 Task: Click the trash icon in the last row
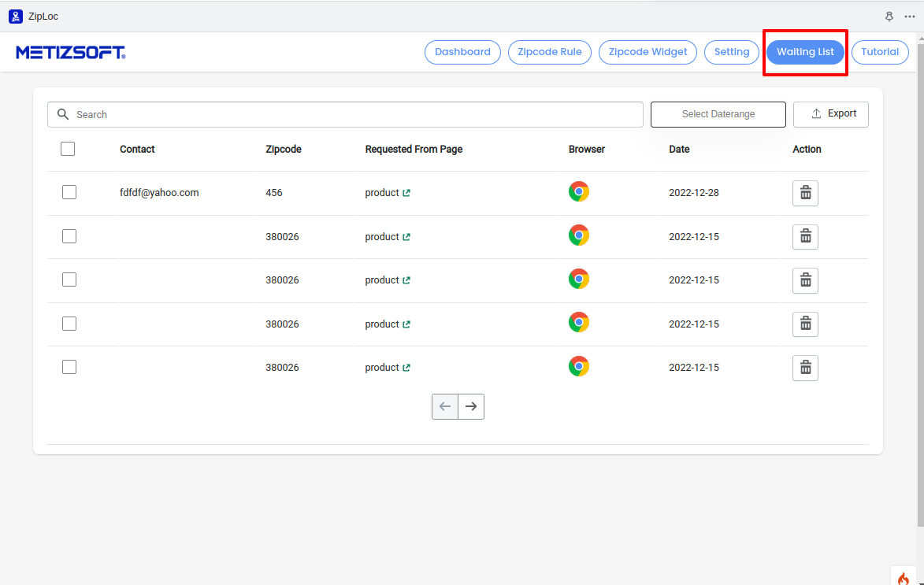[x=805, y=368]
